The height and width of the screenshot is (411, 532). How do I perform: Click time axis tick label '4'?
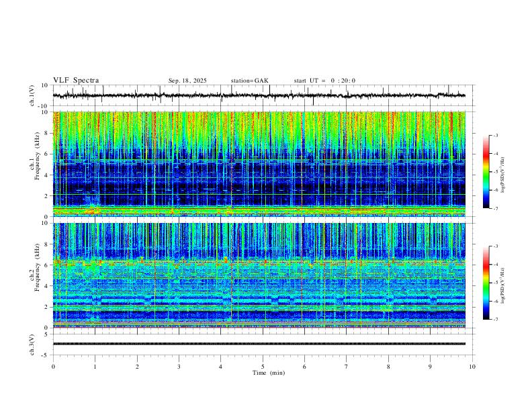tap(221, 367)
